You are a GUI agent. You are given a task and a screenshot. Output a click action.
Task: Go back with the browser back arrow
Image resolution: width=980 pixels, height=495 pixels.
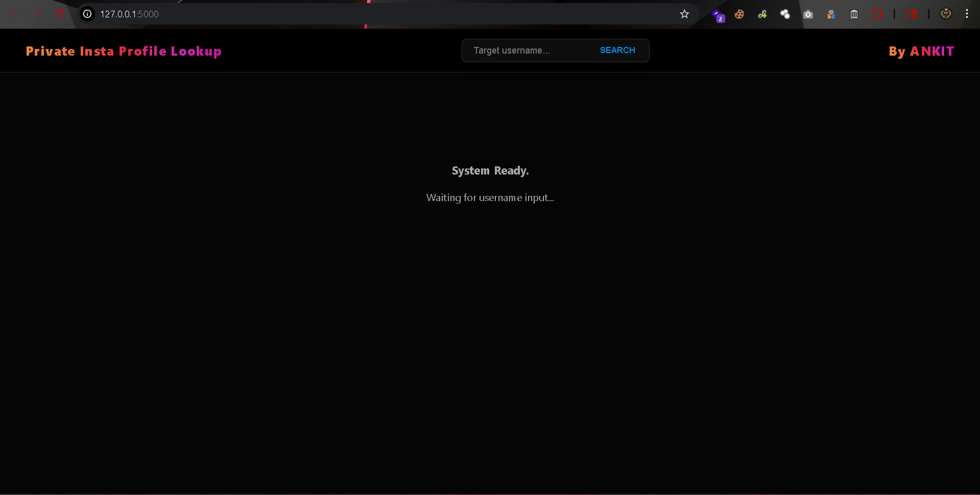point(14,14)
